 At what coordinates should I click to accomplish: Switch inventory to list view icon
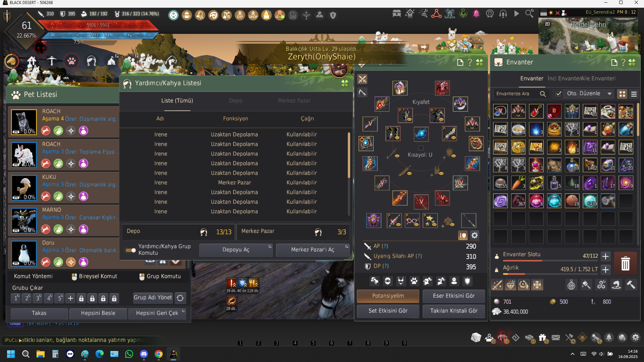click(634, 94)
